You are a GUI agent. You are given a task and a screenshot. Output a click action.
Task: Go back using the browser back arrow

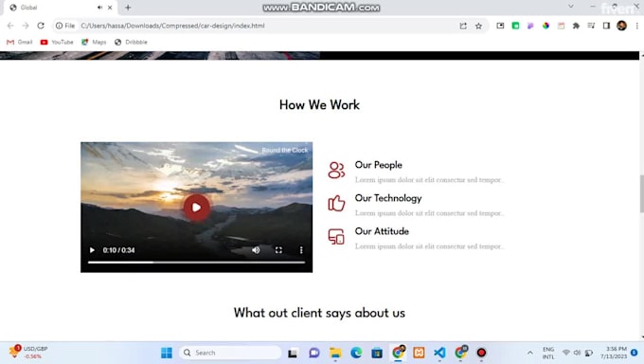tap(10, 26)
